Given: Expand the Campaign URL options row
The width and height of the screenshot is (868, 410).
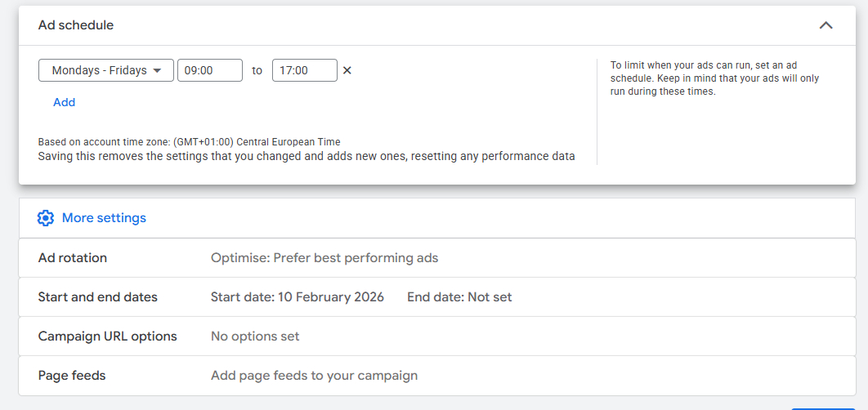Looking at the screenshot, I should pos(107,336).
